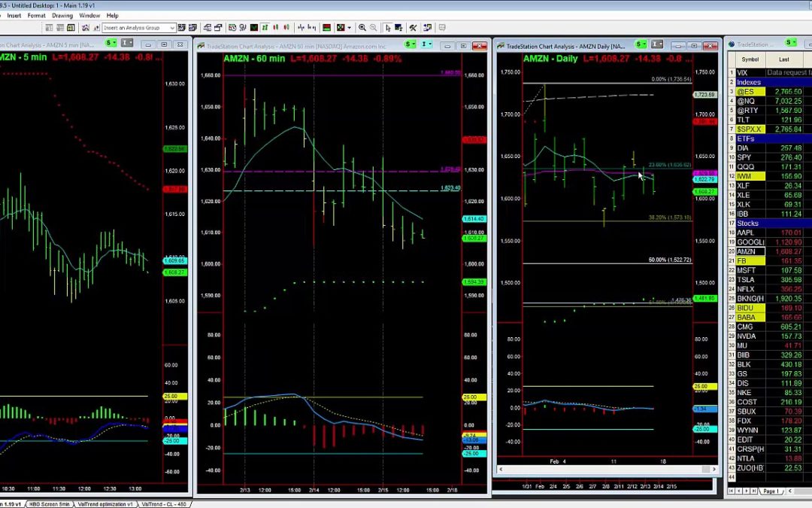
Task: Switch to ValTrend optimization v1 tab
Action: point(106,503)
